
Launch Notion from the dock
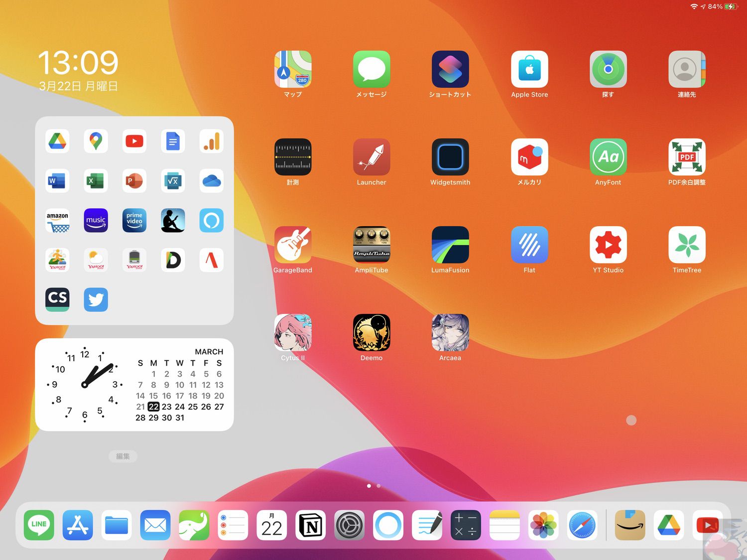click(x=311, y=525)
